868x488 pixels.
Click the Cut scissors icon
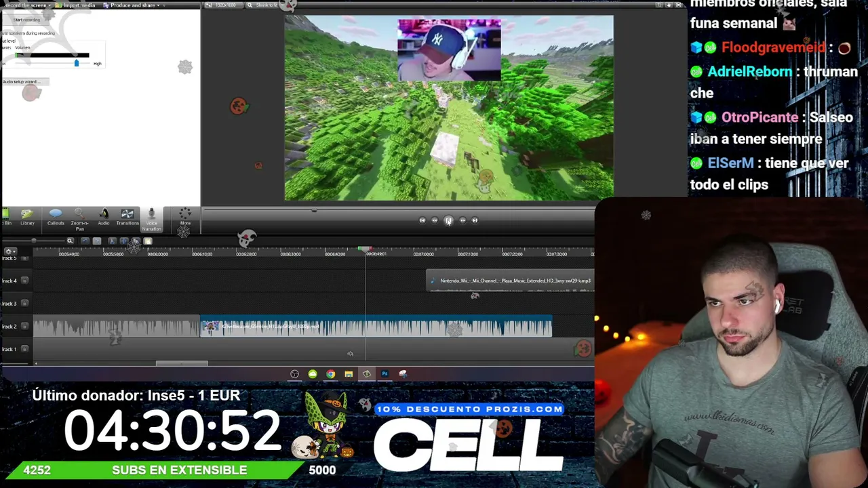(112, 241)
